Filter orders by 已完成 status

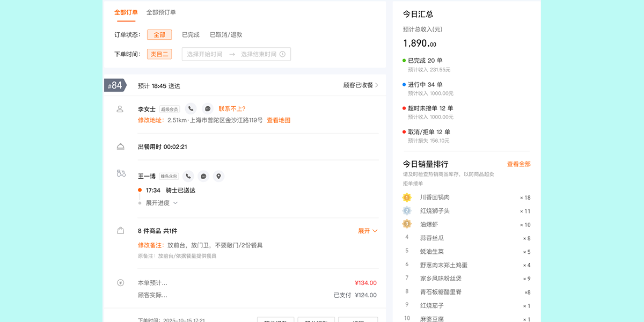[x=191, y=35]
